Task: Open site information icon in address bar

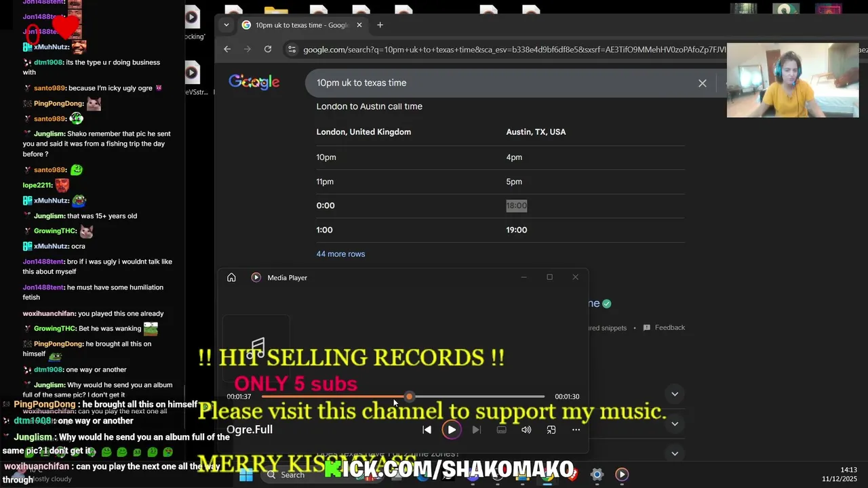Action: coord(292,49)
